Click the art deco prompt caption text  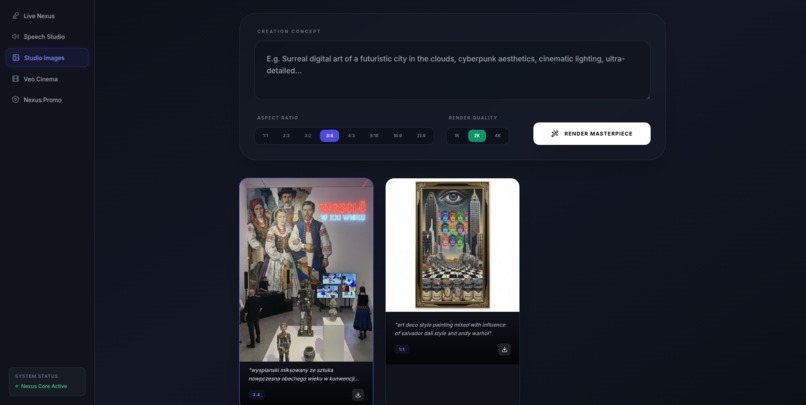pos(450,329)
